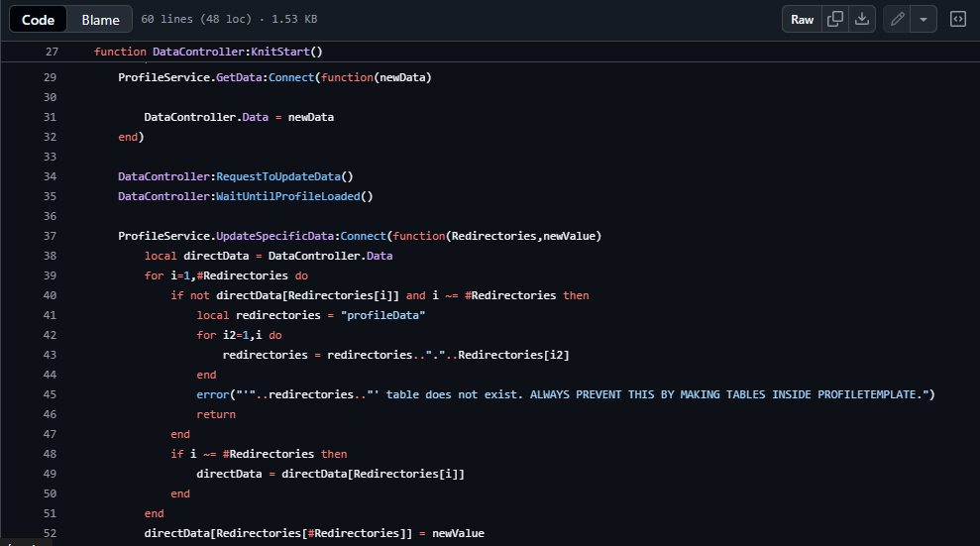This screenshot has width=980, height=546.
Task: Copy raw file contents icon
Action: [x=835, y=20]
